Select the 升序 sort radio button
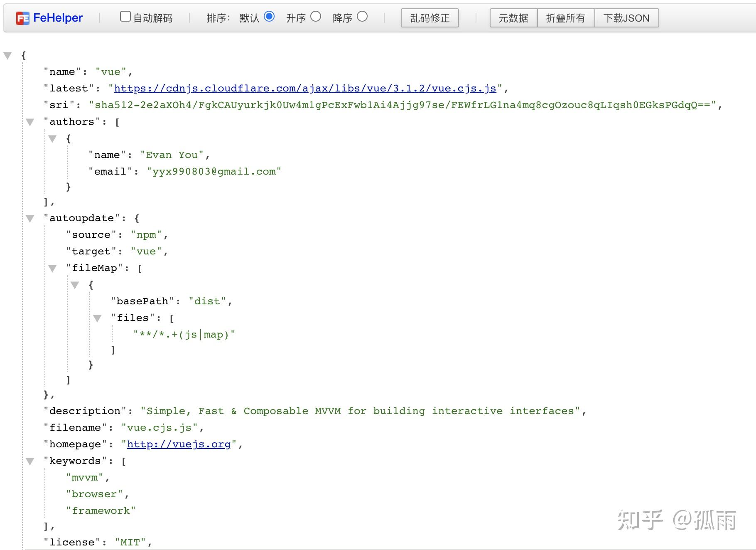The width and height of the screenshot is (756, 550). 316,17
